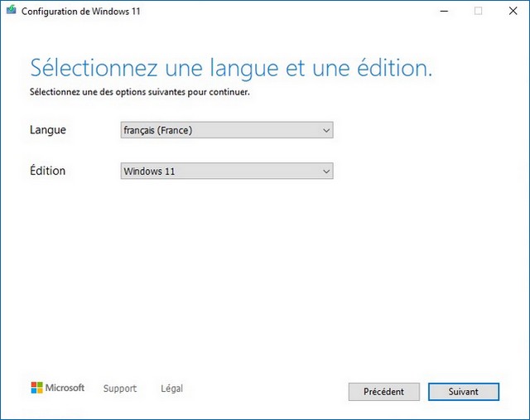Click the Windows setup icon in title bar
This screenshot has width=530, height=420.
[x=10, y=11]
